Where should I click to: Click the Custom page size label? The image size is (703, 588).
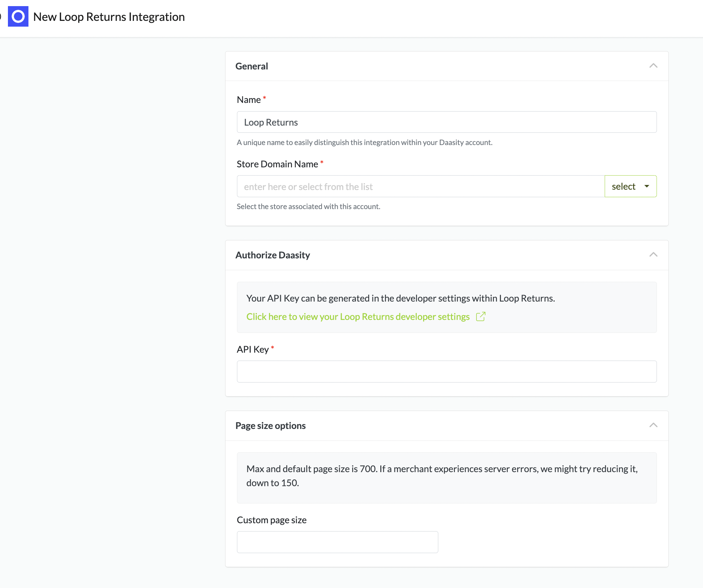tap(272, 520)
